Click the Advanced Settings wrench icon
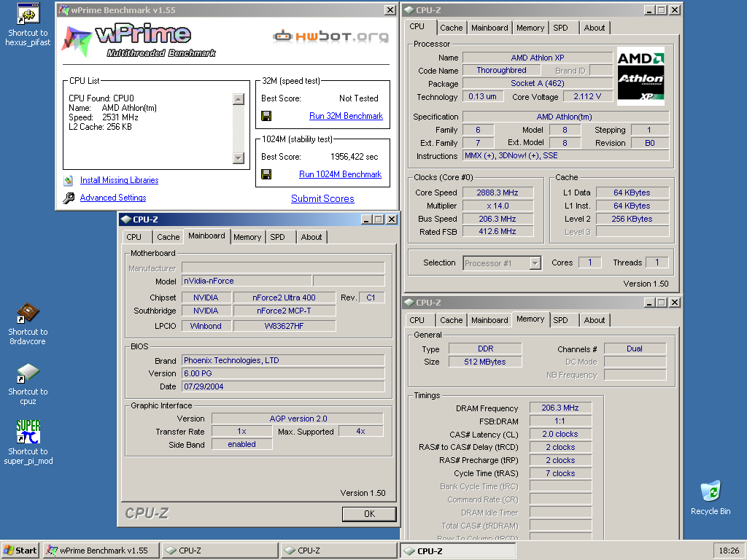747x560 pixels. click(x=68, y=198)
